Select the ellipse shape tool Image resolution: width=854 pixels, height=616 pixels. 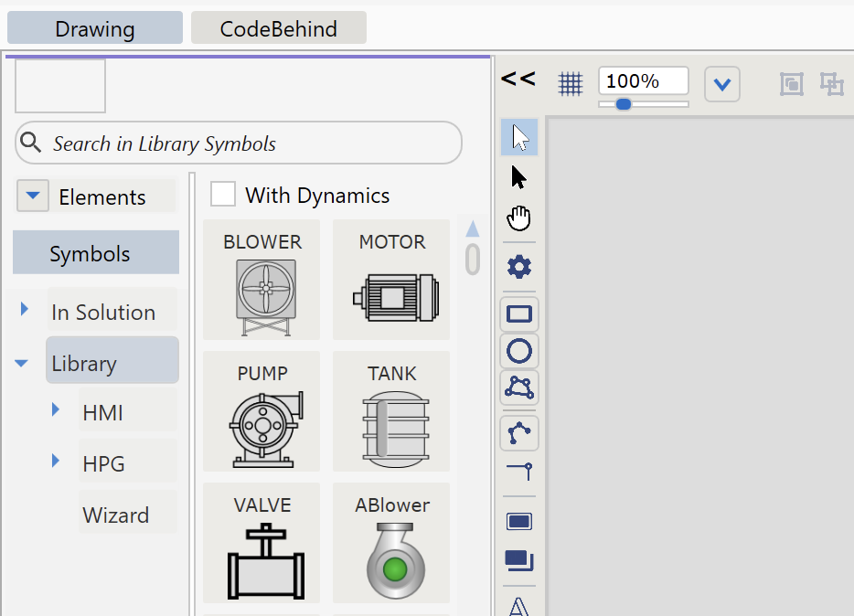tap(519, 351)
